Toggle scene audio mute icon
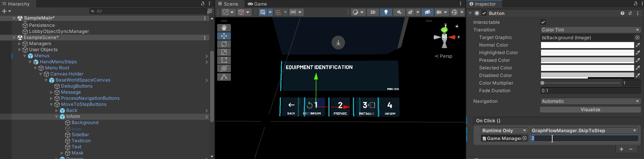Screen dimensions: 644x159 tap(399, 12)
